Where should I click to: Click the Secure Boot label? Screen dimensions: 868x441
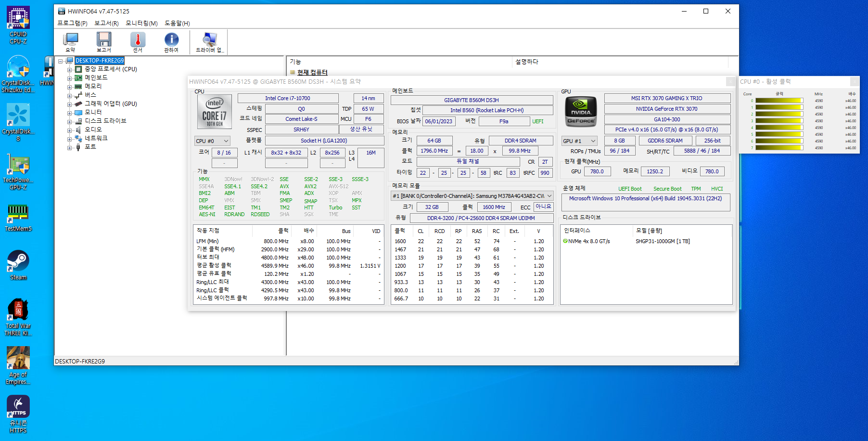point(667,189)
